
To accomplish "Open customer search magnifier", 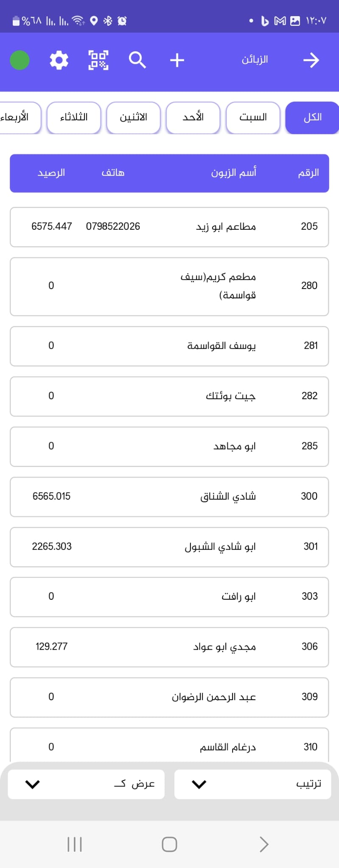I will 137,60.
